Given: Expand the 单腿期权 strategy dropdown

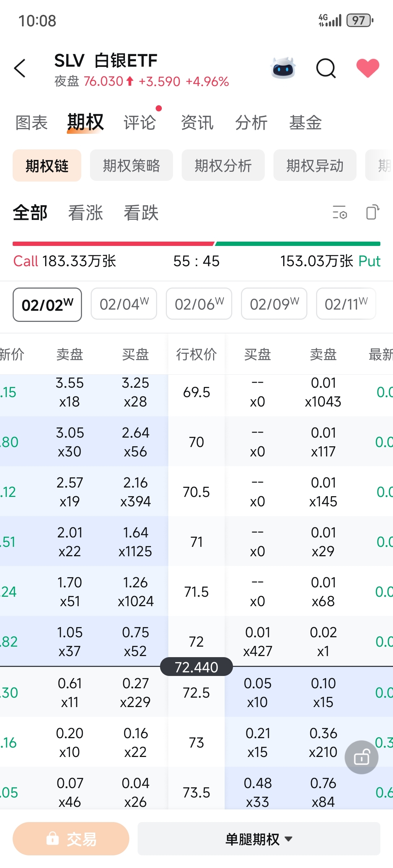Looking at the screenshot, I should click(259, 839).
